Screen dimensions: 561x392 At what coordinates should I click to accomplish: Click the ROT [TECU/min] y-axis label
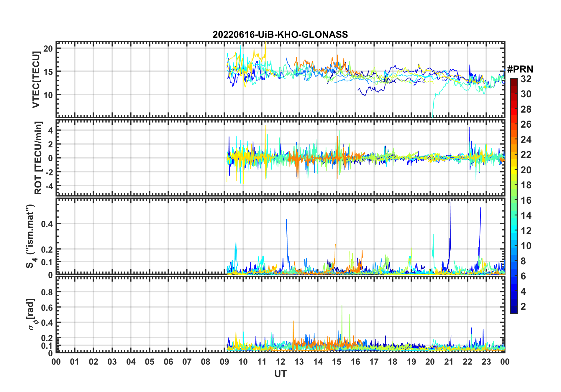38,158
